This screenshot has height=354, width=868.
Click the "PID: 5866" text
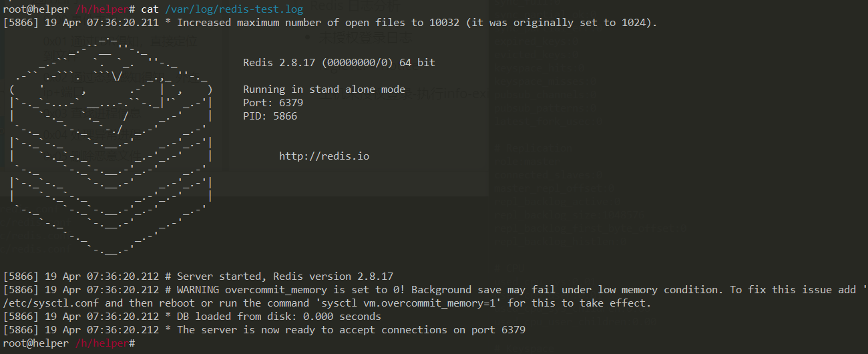[x=270, y=116]
